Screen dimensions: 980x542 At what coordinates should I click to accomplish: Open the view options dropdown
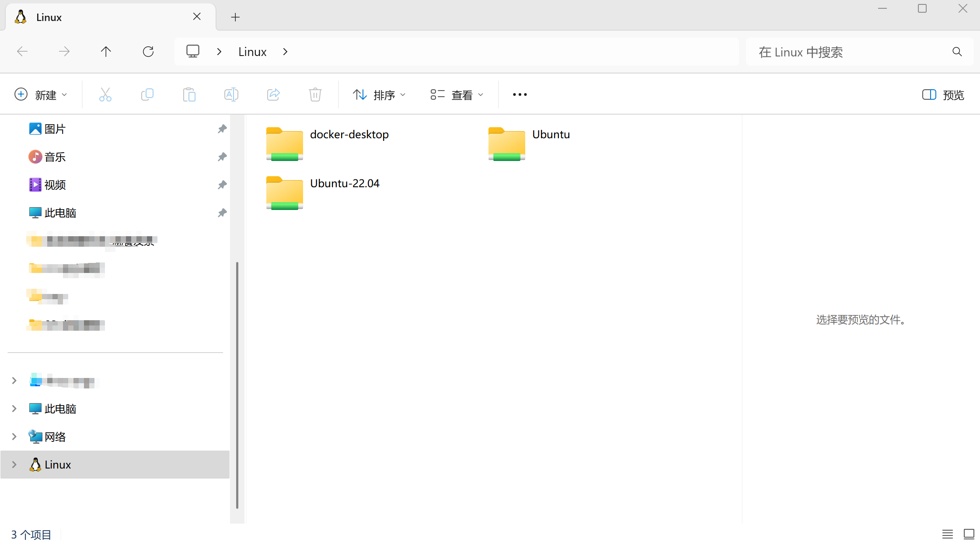(x=457, y=94)
